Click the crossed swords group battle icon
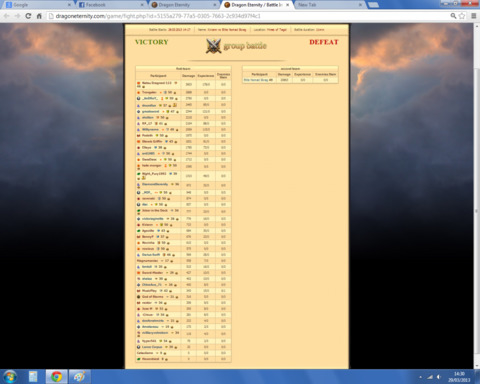 coord(213,46)
